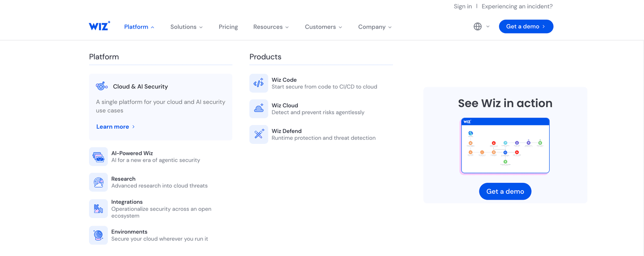Click the Sign in link
This screenshot has width=644, height=256.
[463, 6]
